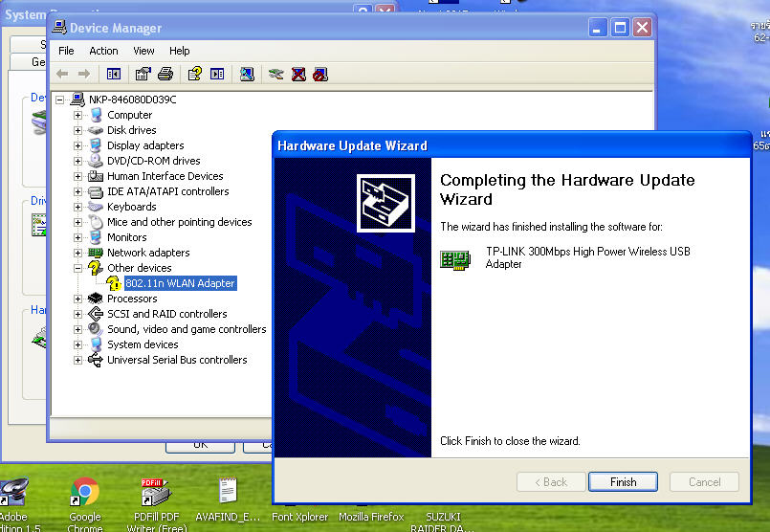This screenshot has width=770, height=532.
Task: Minimize the Device Manager window
Action: pos(598,28)
